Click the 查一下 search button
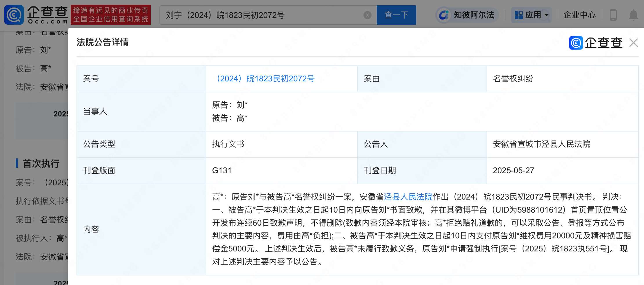This screenshot has width=644, height=285. click(396, 15)
